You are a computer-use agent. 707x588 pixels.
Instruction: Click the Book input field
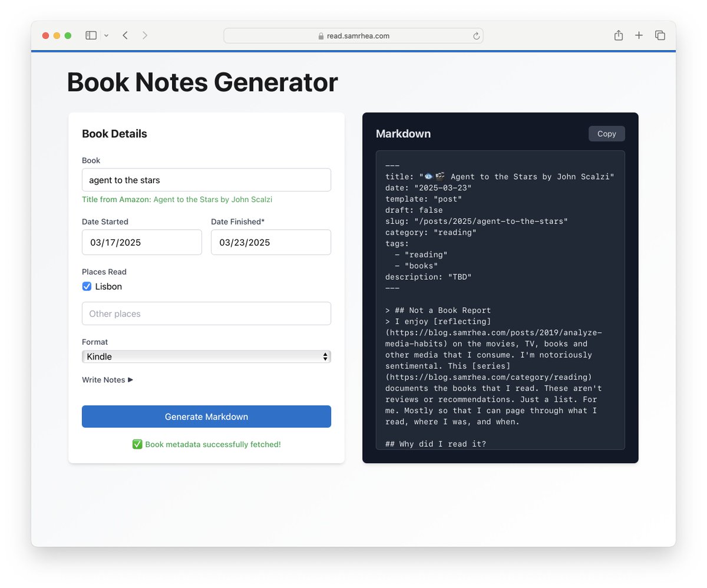coord(206,180)
